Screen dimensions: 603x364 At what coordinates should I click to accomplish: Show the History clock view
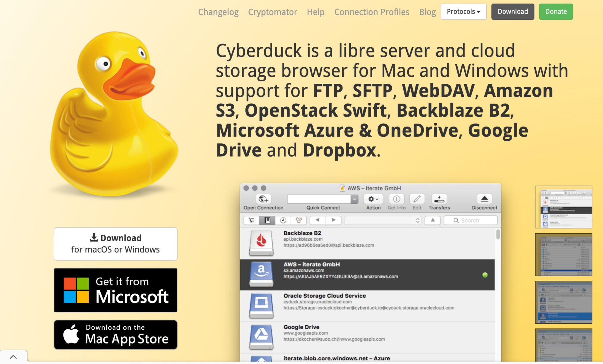coord(283,220)
